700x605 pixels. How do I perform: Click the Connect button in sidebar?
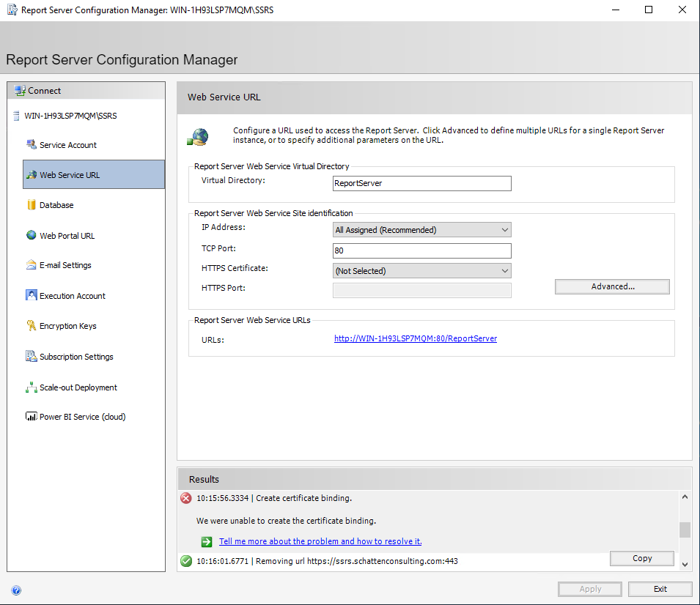(x=44, y=91)
